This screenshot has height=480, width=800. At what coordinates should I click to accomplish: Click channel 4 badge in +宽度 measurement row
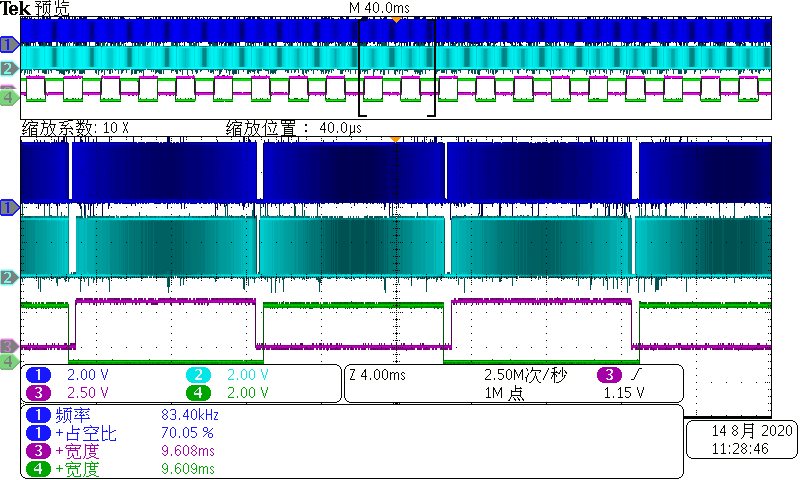[x=38, y=469]
